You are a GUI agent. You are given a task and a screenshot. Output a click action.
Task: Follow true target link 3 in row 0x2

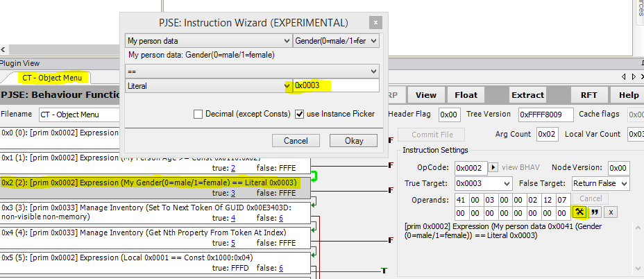233,193
